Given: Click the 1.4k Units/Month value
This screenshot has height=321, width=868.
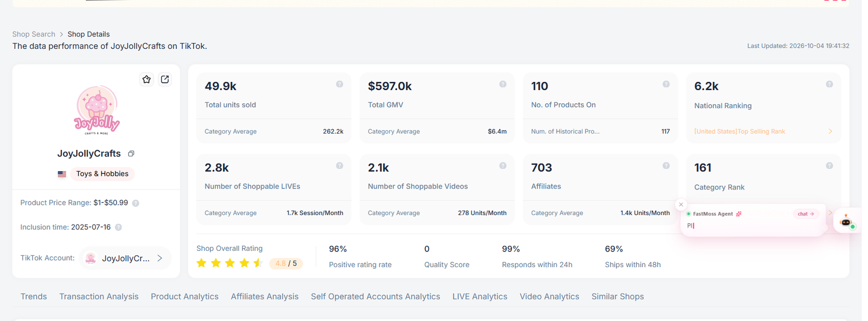Looking at the screenshot, I should [645, 213].
